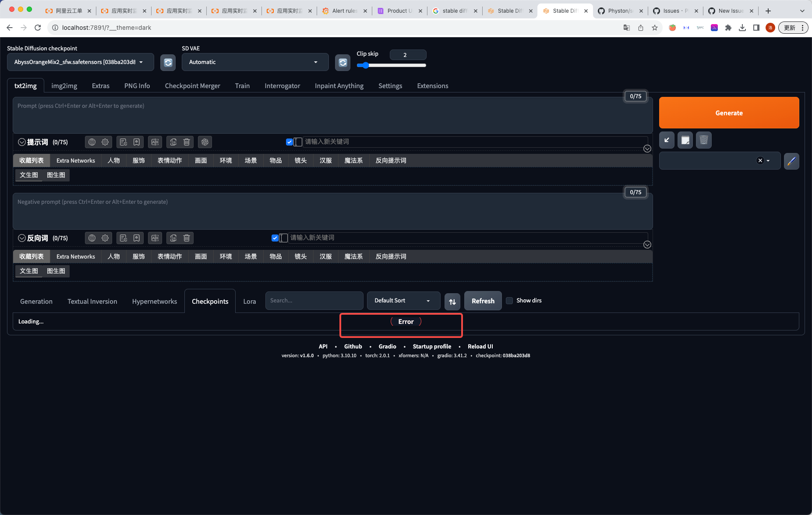812x515 pixels.
Task: Toggle the keyword translation checkbox above the prompt
Action: pos(289,142)
